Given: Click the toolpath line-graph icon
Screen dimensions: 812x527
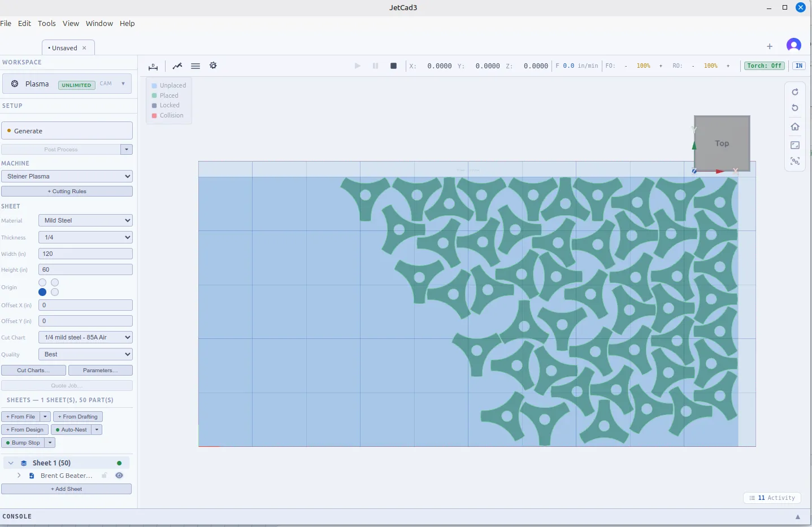Looking at the screenshot, I should [x=177, y=66].
